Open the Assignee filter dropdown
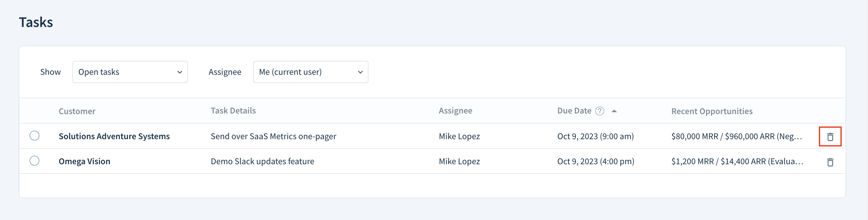 tap(310, 72)
